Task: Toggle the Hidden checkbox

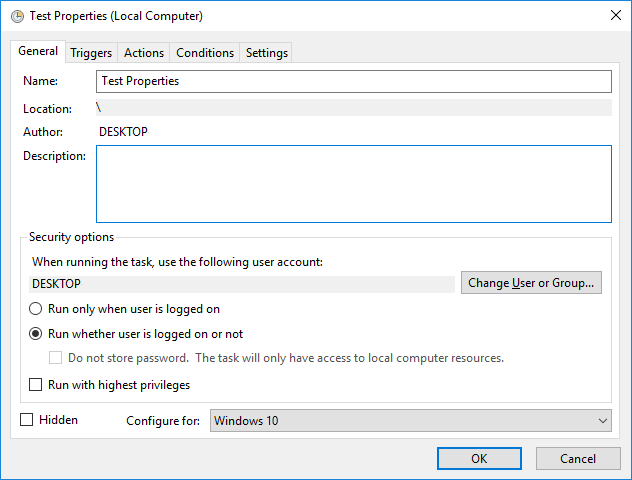Action: click(x=27, y=420)
